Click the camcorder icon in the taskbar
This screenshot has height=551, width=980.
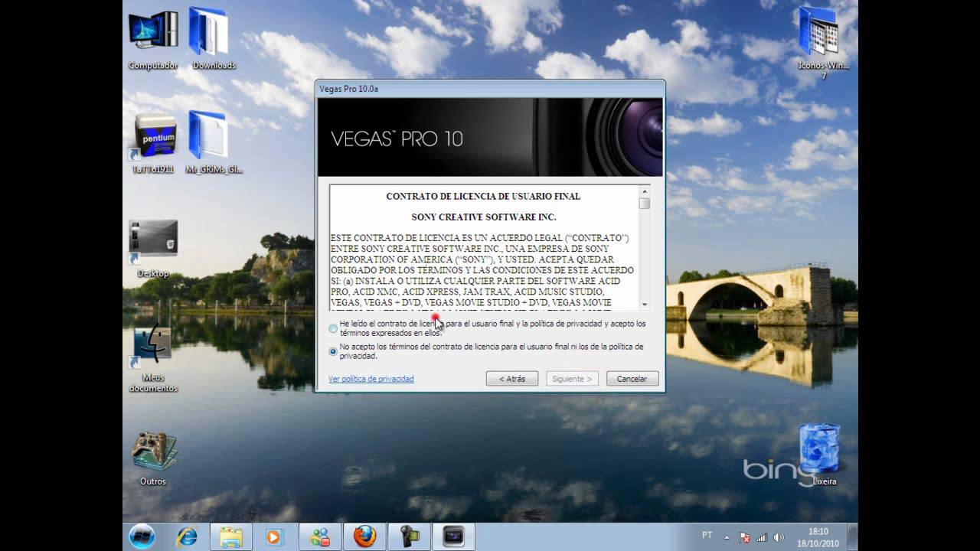pyautogui.click(x=410, y=536)
